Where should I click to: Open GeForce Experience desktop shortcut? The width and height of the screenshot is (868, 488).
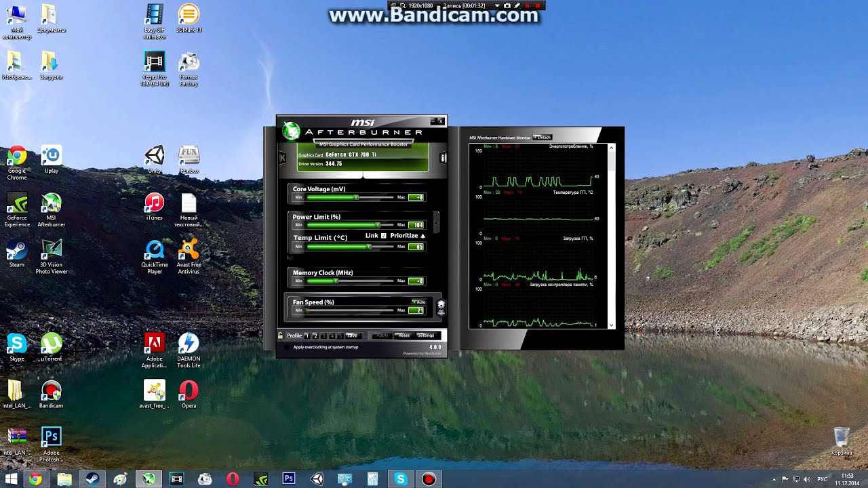coord(17,210)
